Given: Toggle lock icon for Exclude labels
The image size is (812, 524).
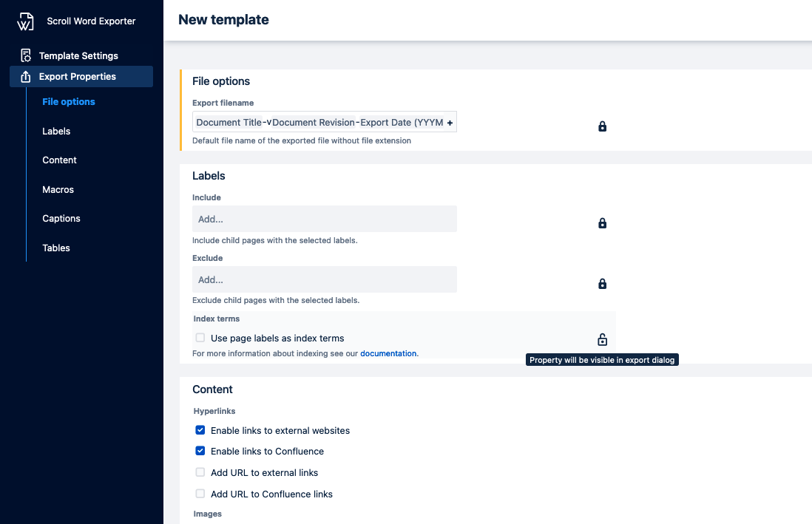Looking at the screenshot, I should click(602, 284).
